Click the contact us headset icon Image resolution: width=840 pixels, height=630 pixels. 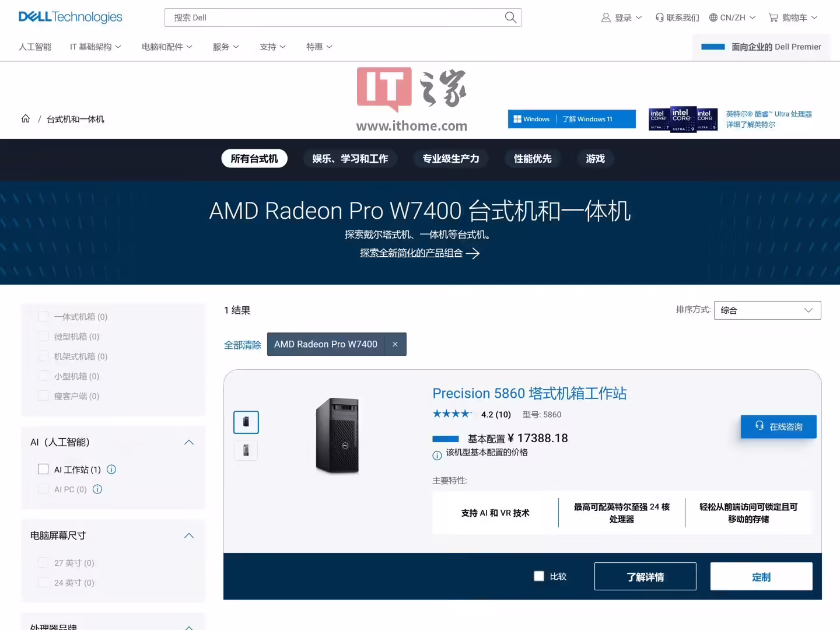click(660, 17)
